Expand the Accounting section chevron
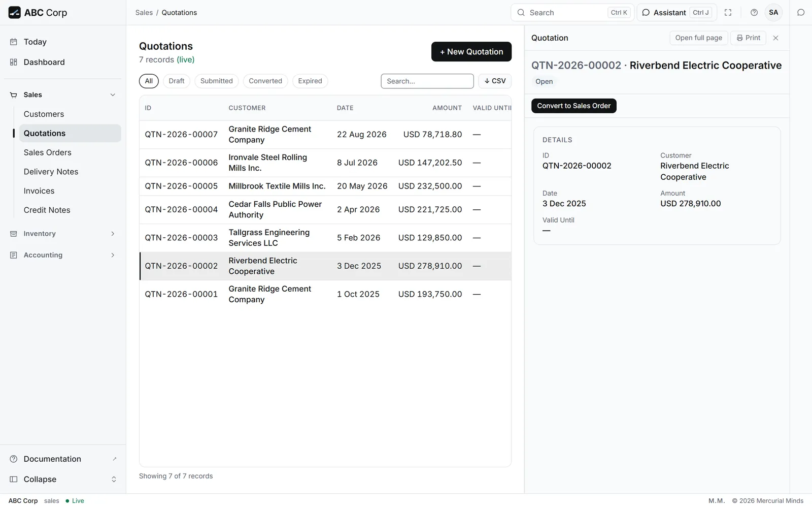The width and height of the screenshot is (812, 508). tap(113, 255)
